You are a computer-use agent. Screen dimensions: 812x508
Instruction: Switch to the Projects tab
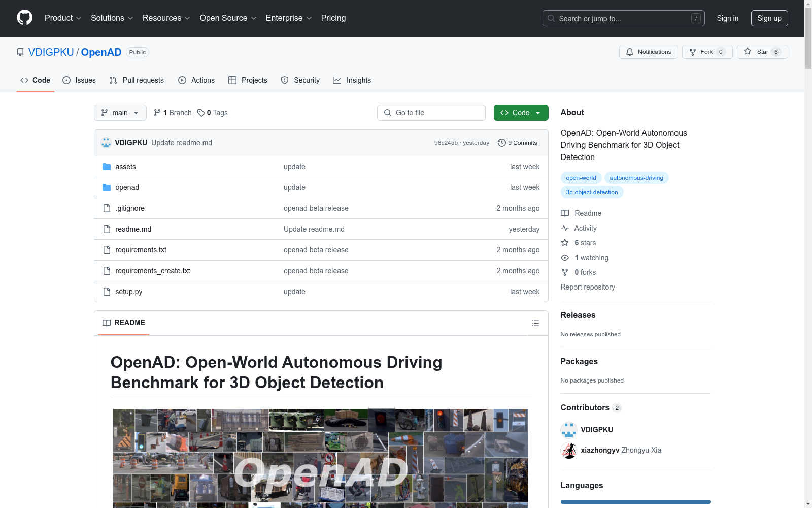pyautogui.click(x=248, y=80)
